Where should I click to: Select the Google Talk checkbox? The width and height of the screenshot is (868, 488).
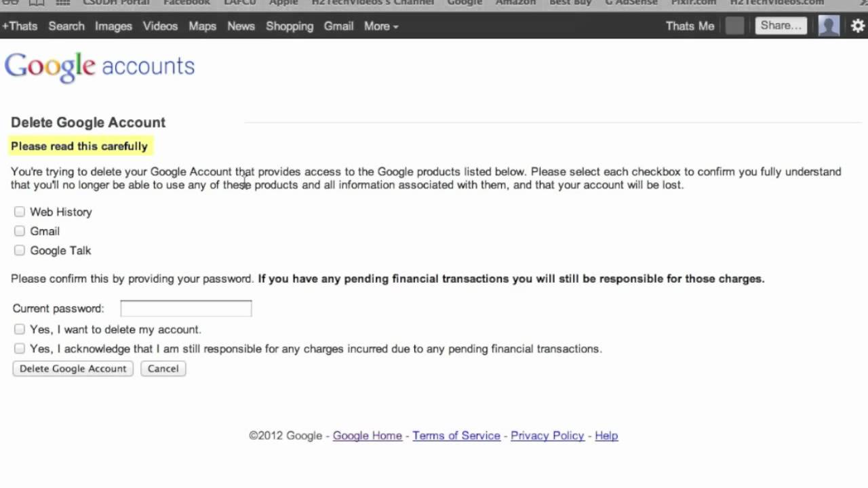[20, 251]
